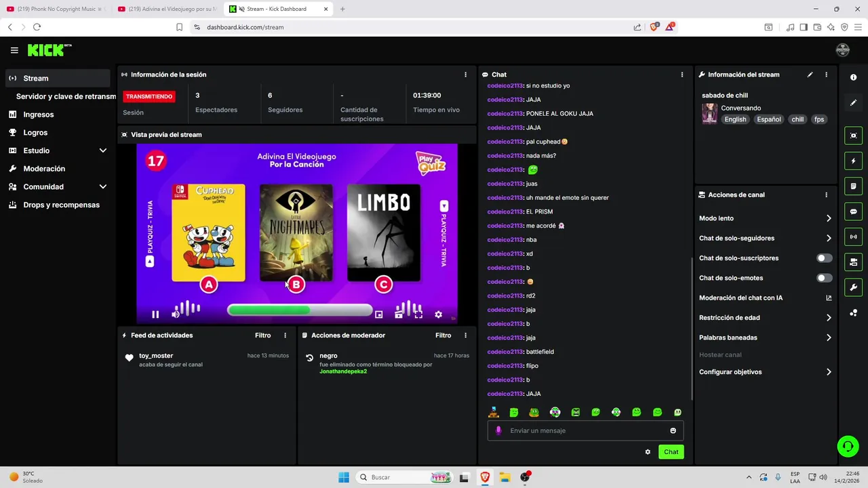Switch to the Phonk No Copyright Music tab

[56, 9]
